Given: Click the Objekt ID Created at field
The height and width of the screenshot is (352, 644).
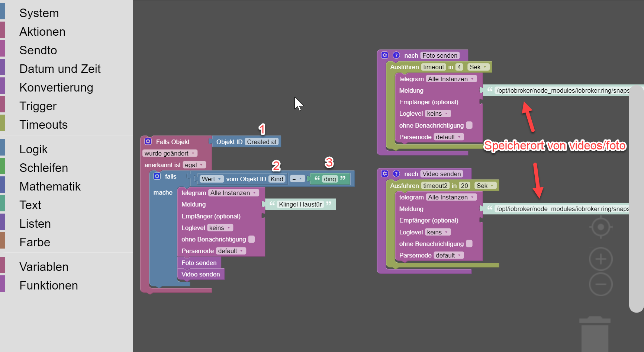Looking at the screenshot, I should [262, 142].
